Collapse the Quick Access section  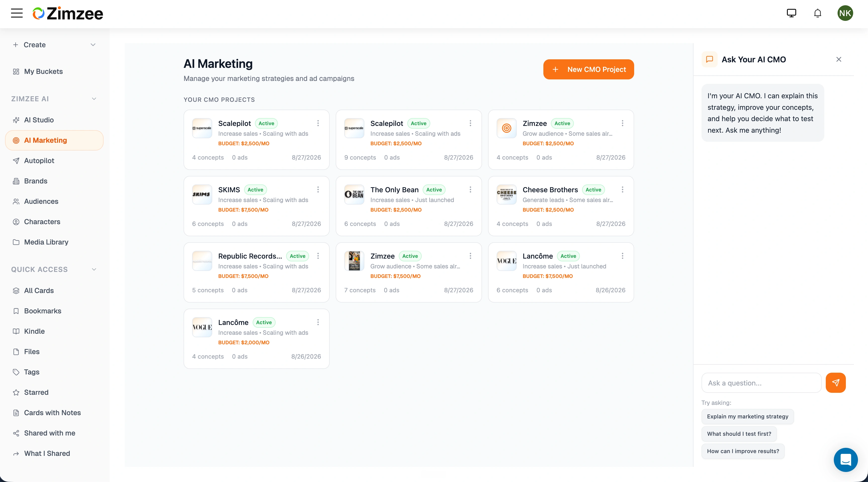click(x=94, y=269)
